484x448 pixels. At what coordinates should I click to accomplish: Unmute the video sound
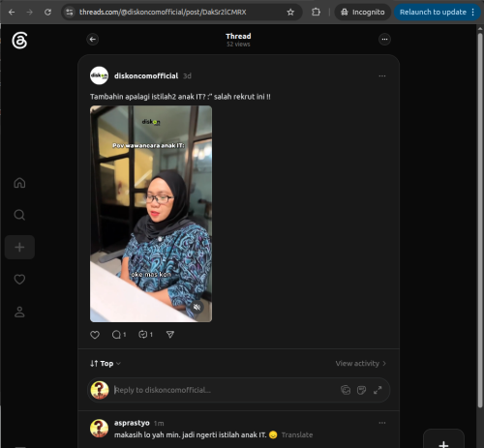[197, 307]
